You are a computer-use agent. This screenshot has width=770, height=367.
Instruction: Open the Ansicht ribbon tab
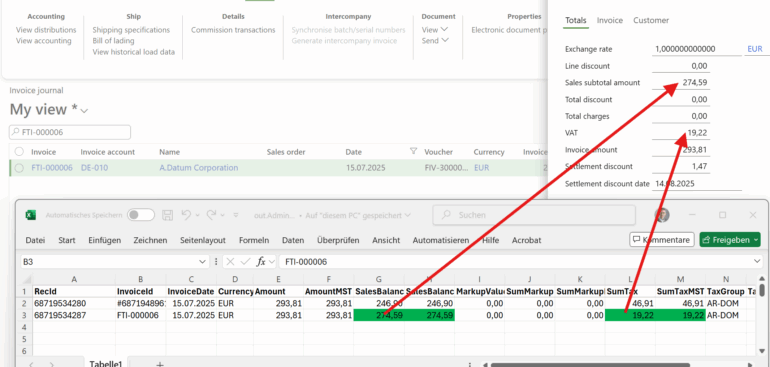pos(386,240)
